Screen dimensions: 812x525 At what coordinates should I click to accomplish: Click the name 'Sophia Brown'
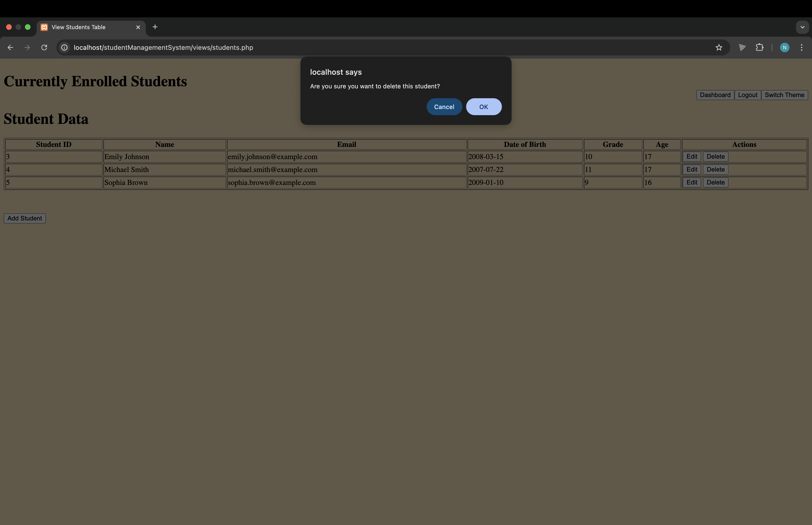click(x=126, y=183)
